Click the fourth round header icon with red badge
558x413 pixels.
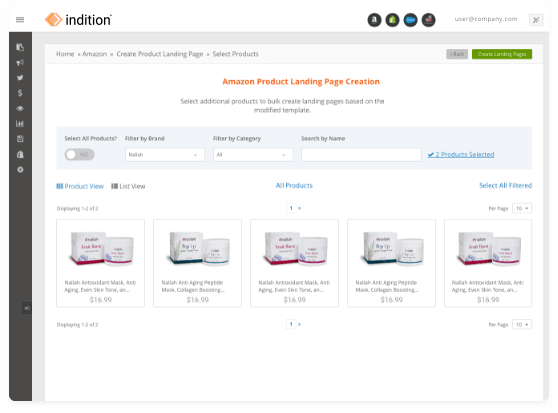click(x=428, y=20)
